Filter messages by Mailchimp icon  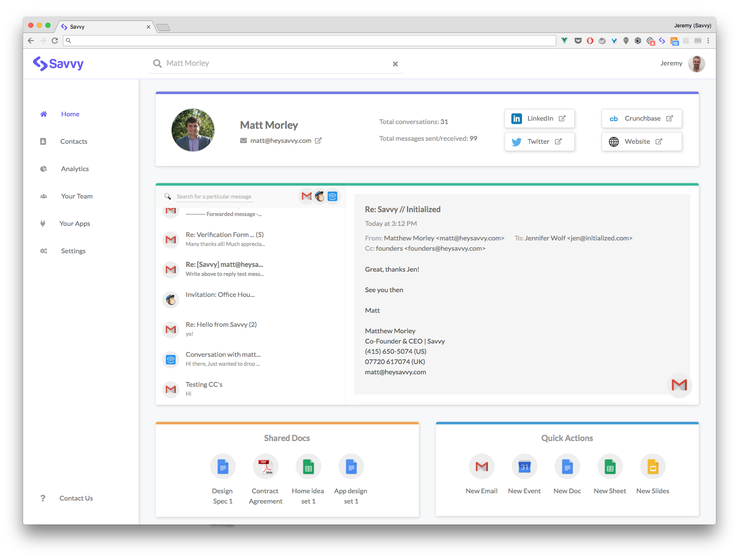(x=320, y=196)
